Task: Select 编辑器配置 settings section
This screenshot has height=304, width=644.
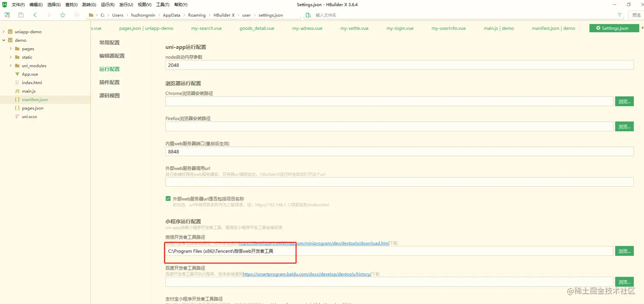Action: point(112,56)
